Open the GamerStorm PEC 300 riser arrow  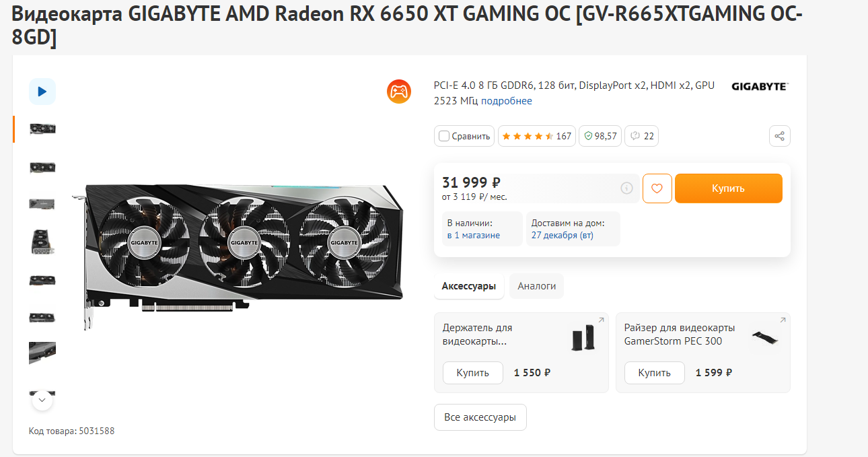pos(783,320)
